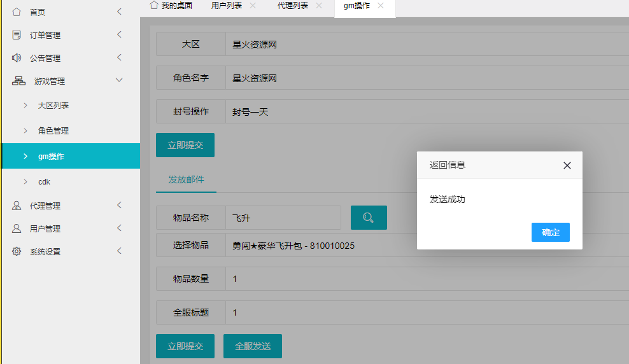Close the 代理列表 tab
The width and height of the screenshot is (629, 364).
pyautogui.click(x=319, y=6)
